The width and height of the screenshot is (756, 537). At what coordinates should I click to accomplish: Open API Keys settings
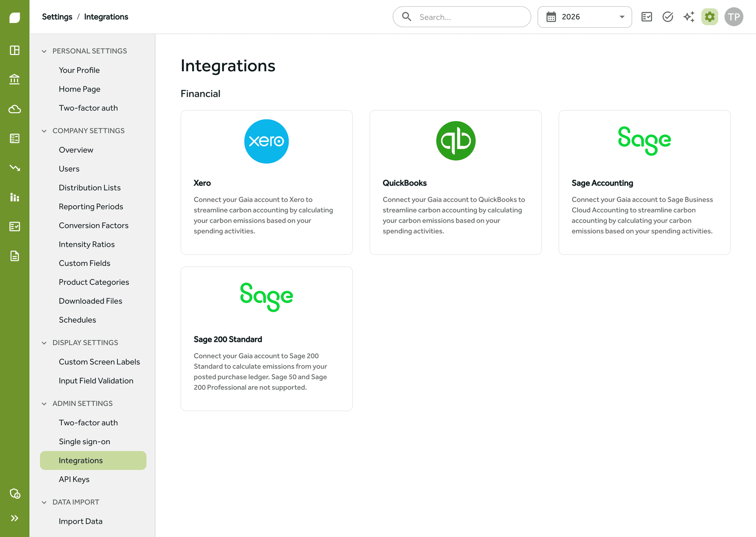click(74, 479)
